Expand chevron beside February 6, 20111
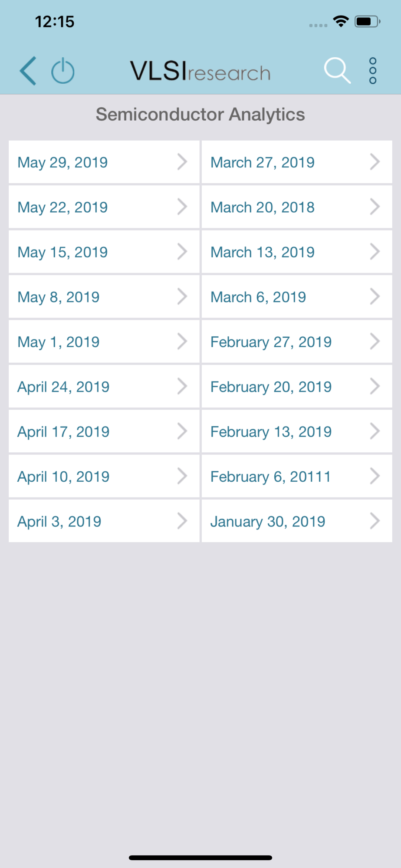The width and height of the screenshot is (401, 868). tap(375, 476)
